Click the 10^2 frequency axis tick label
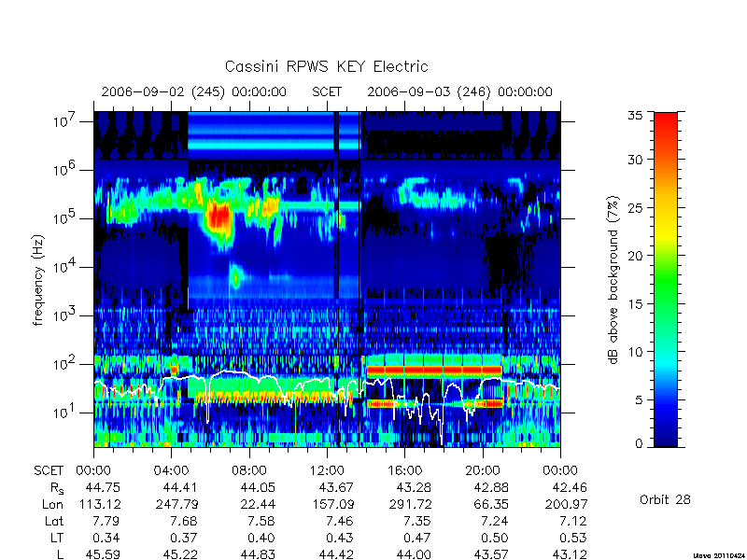 63,364
